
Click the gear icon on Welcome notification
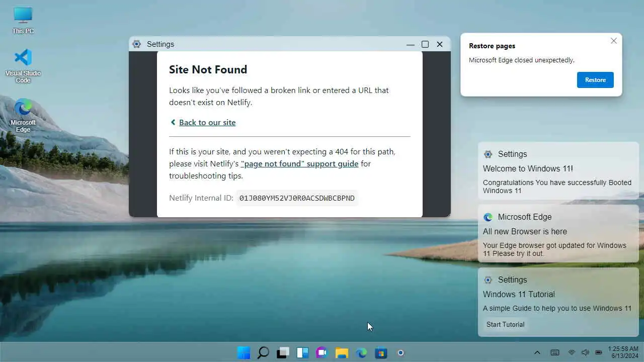[x=488, y=154]
